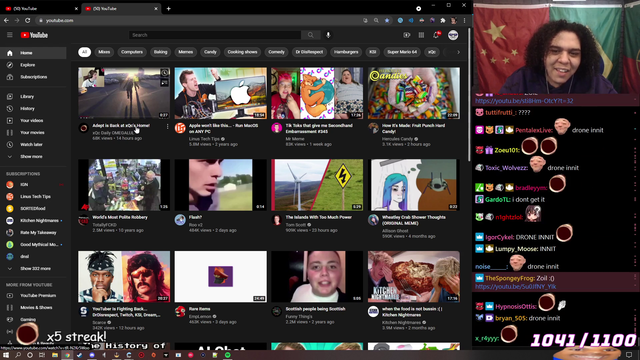640x360 pixels.
Task: Select the Memes filter chip
Action: pos(185,52)
